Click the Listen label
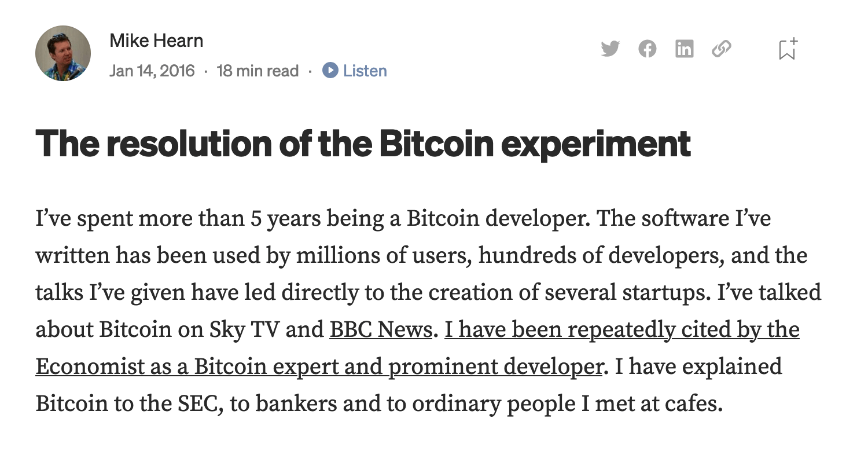Viewport: 868px width, 455px height. point(365,71)
